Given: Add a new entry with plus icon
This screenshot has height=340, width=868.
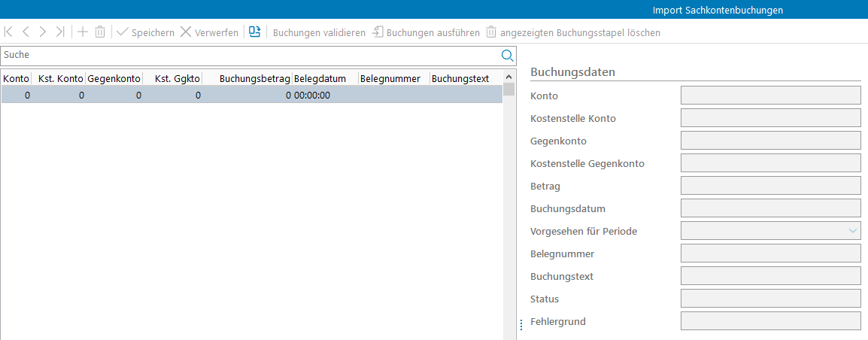Looking at the screenshot, I should pos(83,32).
